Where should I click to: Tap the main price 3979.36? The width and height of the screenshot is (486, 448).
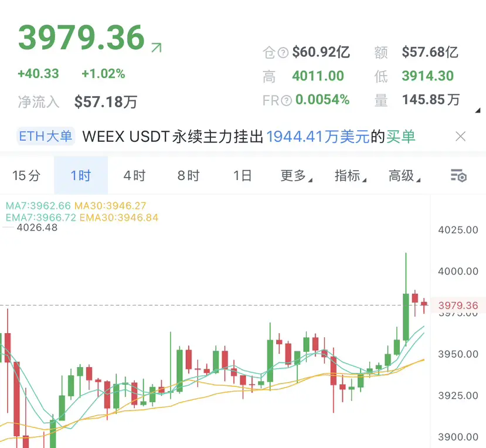(81, 37)
